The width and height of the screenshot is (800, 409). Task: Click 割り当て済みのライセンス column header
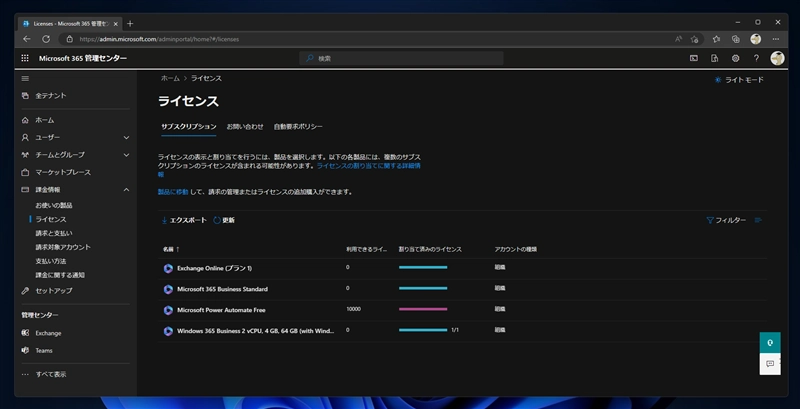pos(430,249)
